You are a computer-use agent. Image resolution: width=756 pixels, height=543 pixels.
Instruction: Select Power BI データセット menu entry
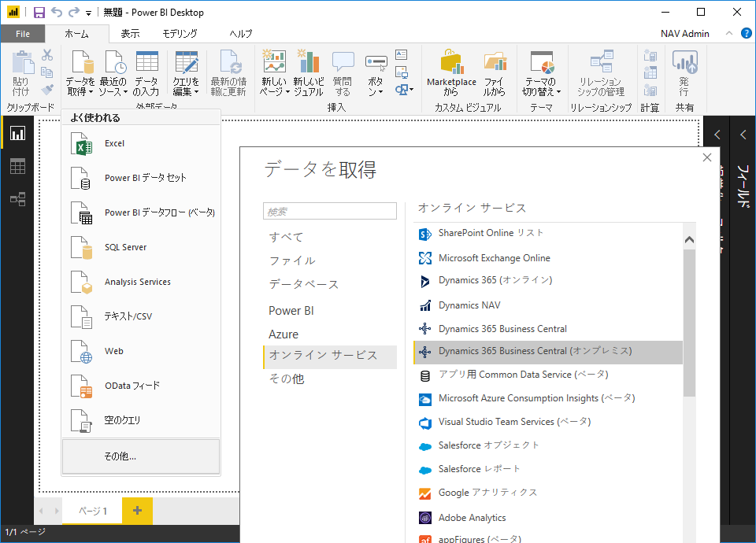tap(141, 178)
